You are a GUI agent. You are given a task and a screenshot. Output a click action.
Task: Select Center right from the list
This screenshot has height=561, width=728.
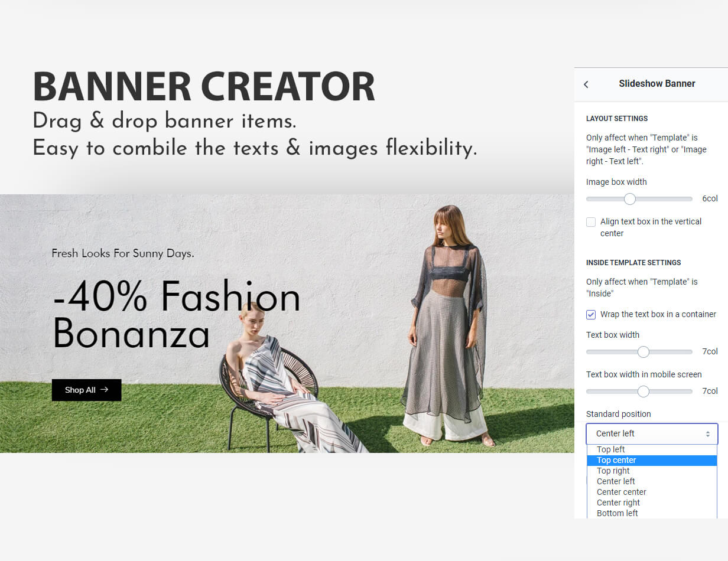coord(618,503)
